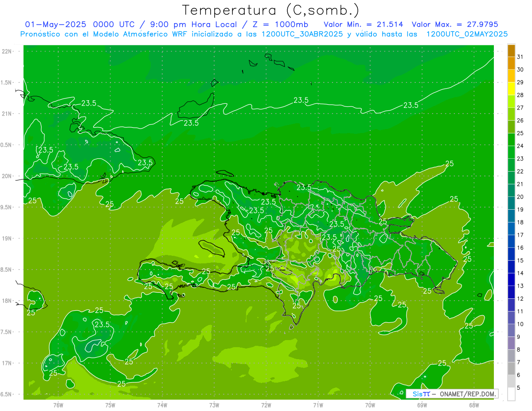Click the latitude axis label '19N'
Image resolution: width=532 pixels, height=411 pixels.
tap(8, 239)
